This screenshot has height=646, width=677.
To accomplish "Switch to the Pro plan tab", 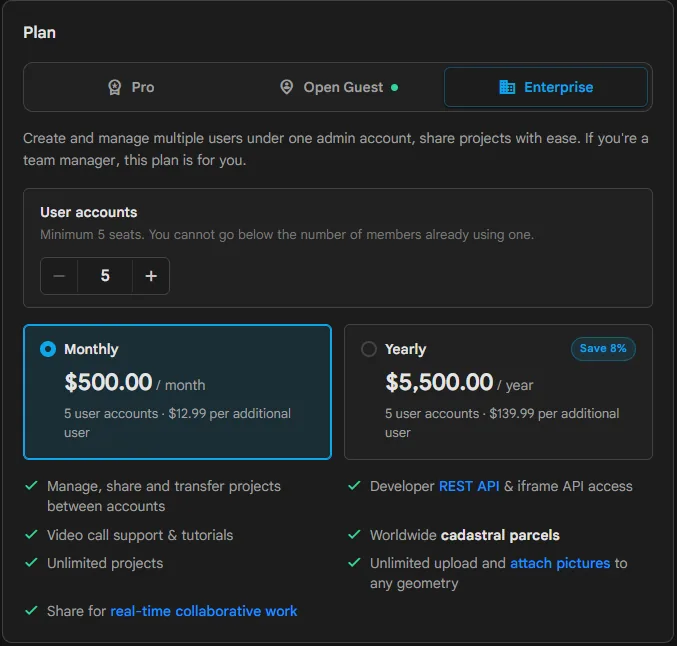I will 131,87.
